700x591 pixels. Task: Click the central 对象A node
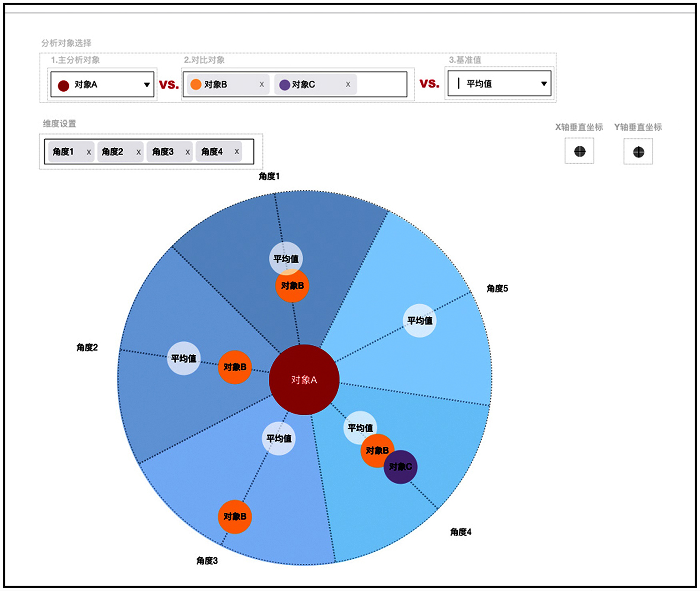(304, 380)
